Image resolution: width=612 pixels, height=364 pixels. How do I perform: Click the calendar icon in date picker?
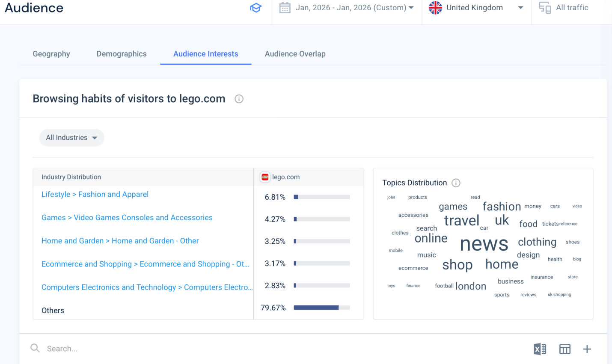pyautogui.click(x=285, y=8)
